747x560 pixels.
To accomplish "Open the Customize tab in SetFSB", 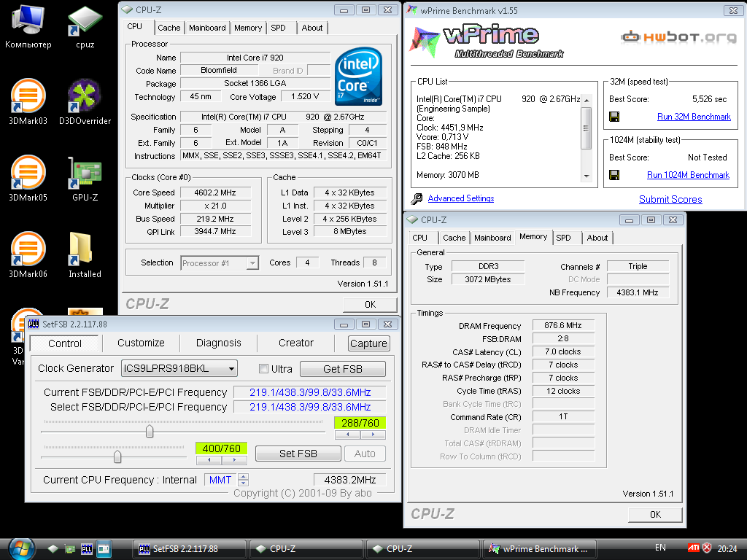I will pos(141,343).
